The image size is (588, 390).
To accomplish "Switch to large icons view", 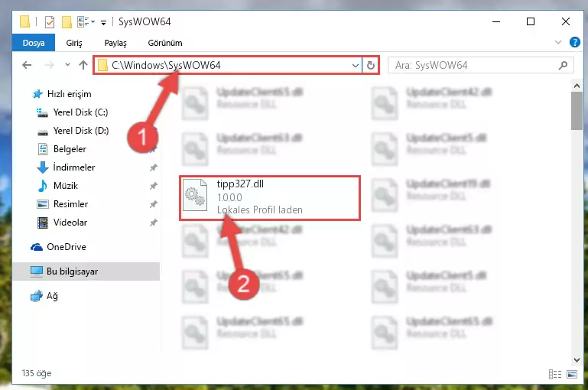I will tap(572, 374).
